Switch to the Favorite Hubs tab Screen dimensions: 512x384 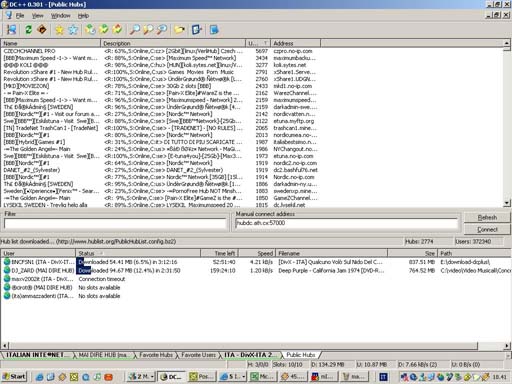point(156,355)
